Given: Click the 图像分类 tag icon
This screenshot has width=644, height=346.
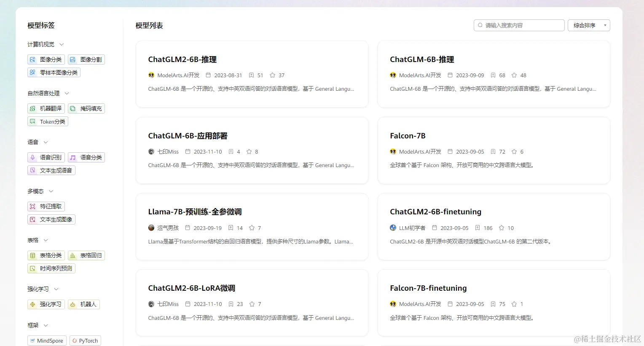Looking at the screenshot, I should [x=32, y=59].
